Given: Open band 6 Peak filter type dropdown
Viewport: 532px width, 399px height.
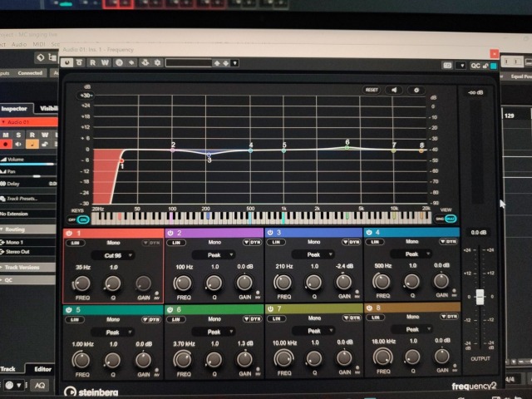Looking at the screenshot, I should (x=214, y=332).
